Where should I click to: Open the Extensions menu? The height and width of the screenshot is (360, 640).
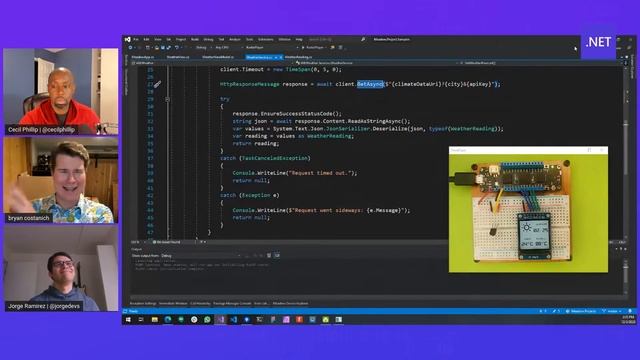tap(266, 40)
